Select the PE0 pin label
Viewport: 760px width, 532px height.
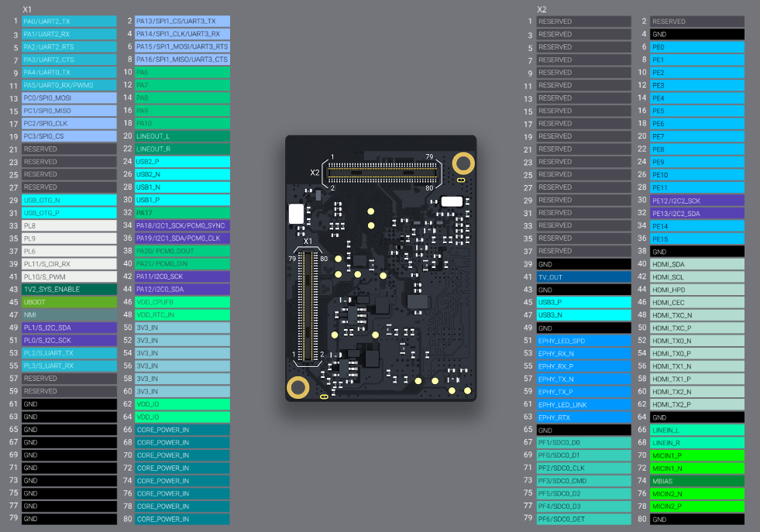697,47
